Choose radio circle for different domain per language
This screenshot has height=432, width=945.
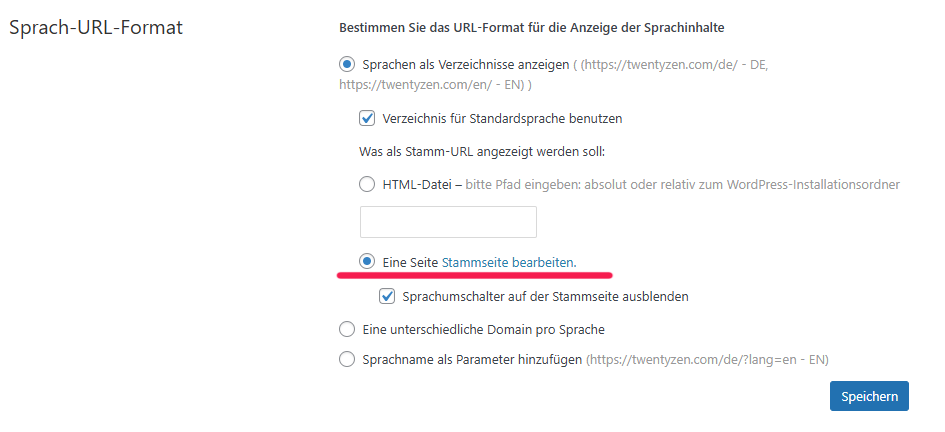click(x=347, y=329)
